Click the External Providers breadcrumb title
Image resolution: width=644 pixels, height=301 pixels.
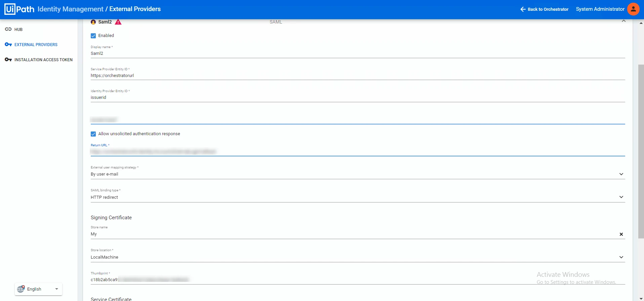(135, 9)
